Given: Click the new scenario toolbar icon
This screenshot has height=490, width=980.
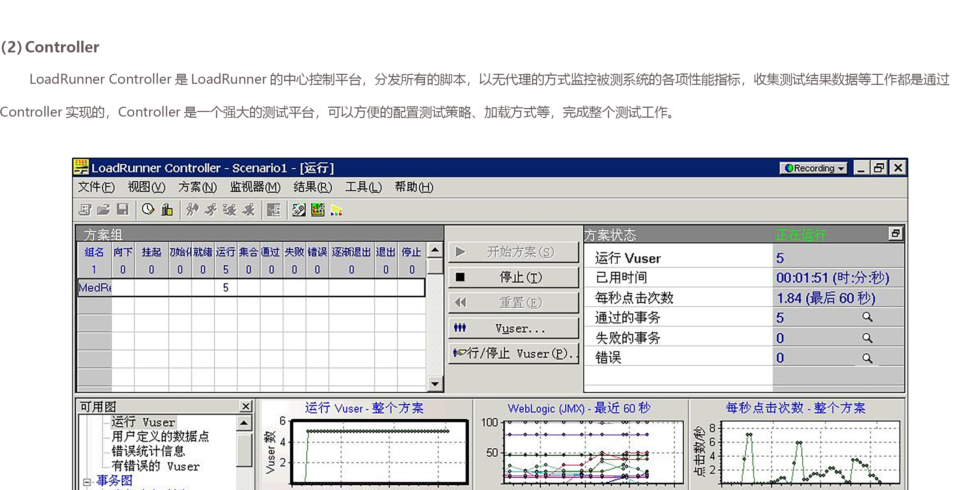Looking at the screenshot, I should pos(85,210).
